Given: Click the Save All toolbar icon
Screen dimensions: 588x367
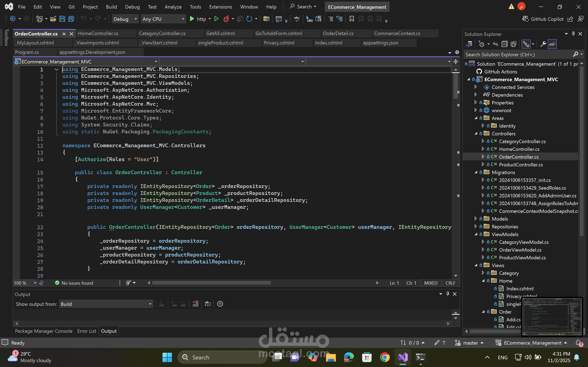Looking at the screenshot, I should pyautogui.click(x=71, y=19).
